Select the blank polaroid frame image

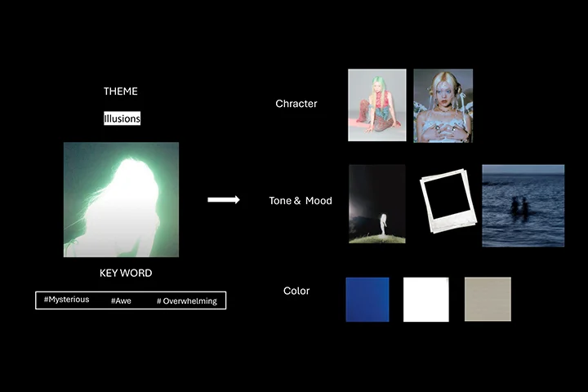pyautogui.click(x=448, y=201)
